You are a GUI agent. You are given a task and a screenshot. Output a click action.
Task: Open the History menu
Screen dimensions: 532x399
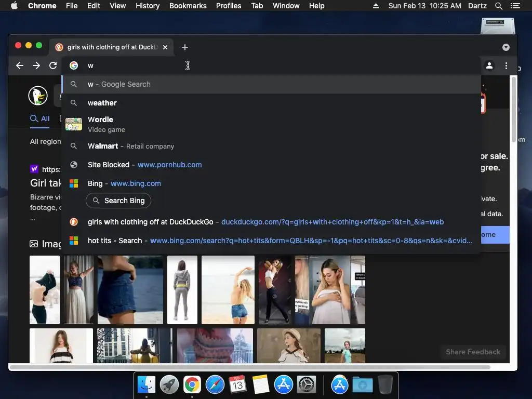click(x=148, y=6)
